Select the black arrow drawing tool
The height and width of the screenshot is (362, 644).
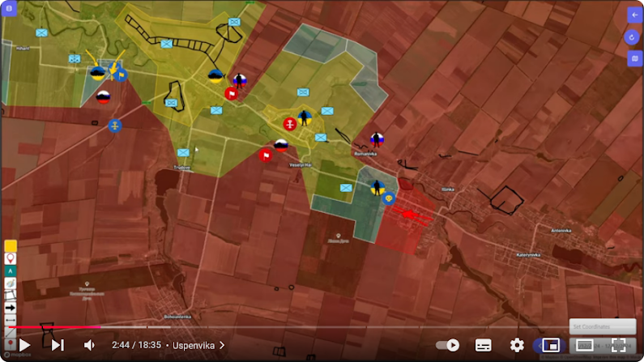(x=11, y=308)
